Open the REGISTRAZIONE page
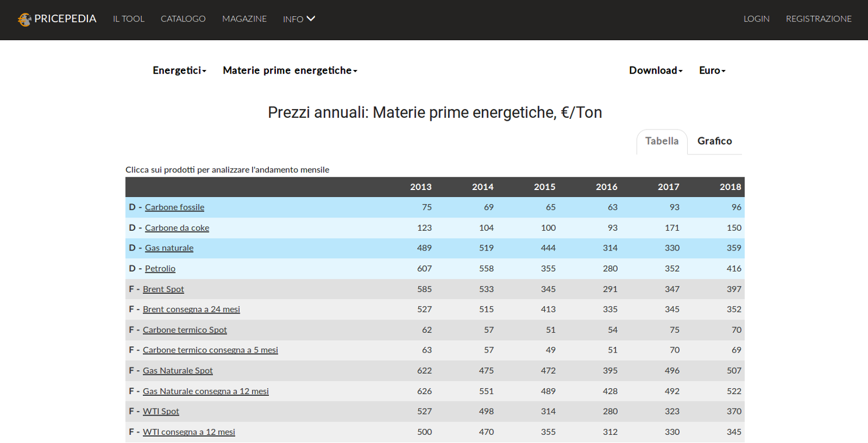Image resolution: width=868 pixels, height=443 pixels. coord(818,19)
